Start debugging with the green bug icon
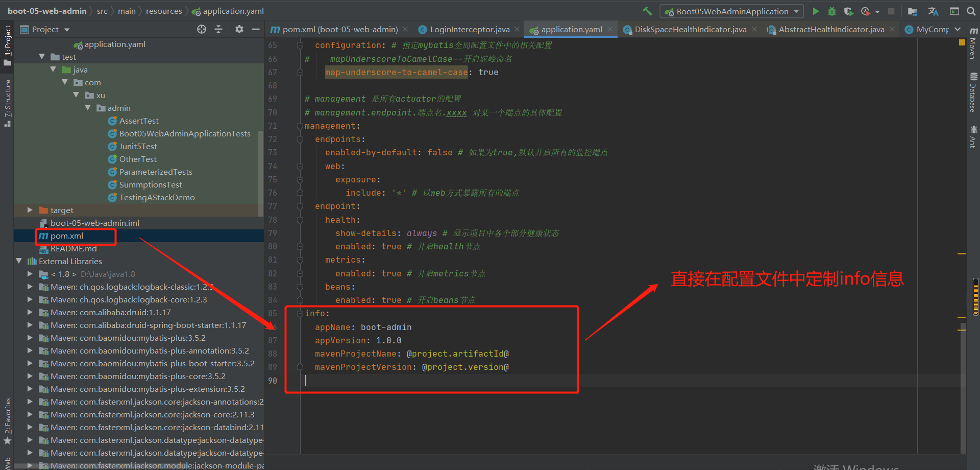This screenshot has width=980, height=470. click(x=832, y=11)
